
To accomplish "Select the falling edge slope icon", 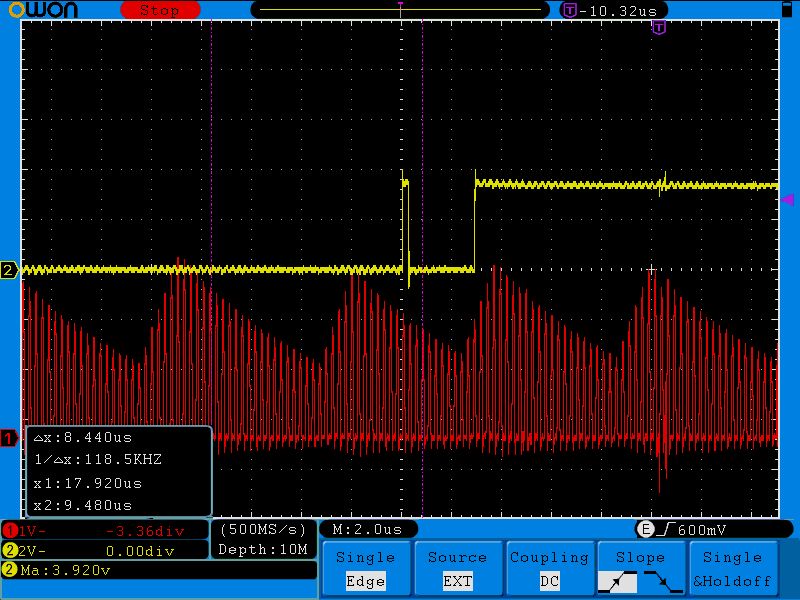I will click(x=663, y=582).
